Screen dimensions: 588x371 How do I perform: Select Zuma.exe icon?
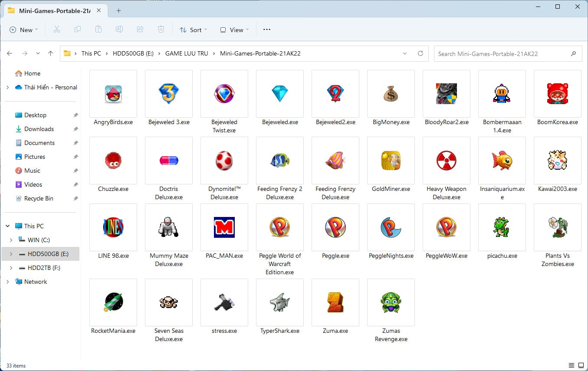335,302
